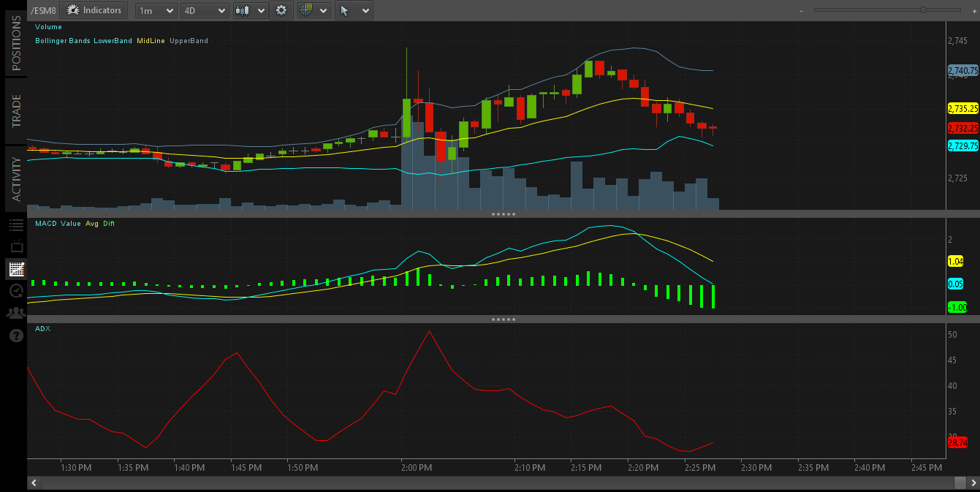
Task: Select the chart view sidebar icon
Action: [x=16, y=269]
